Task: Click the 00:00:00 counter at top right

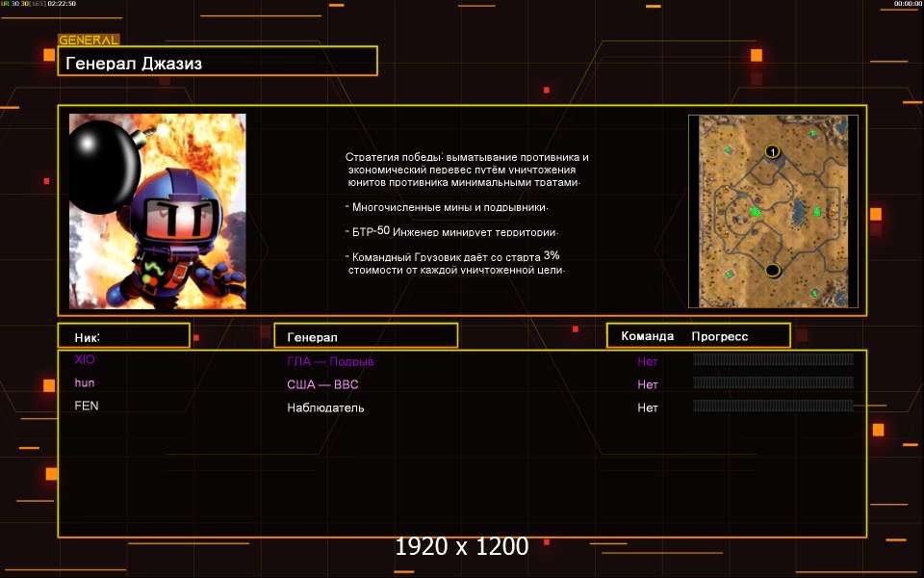Action: 907,4
